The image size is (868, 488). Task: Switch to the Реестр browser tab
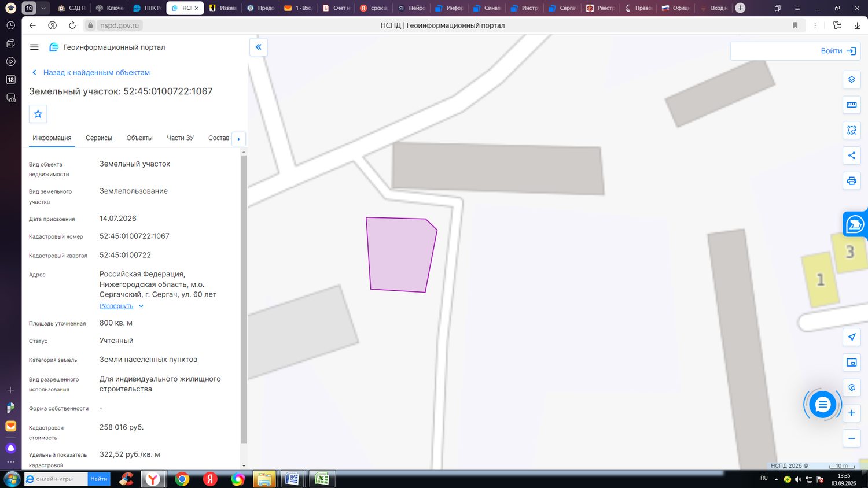(601, 8)
